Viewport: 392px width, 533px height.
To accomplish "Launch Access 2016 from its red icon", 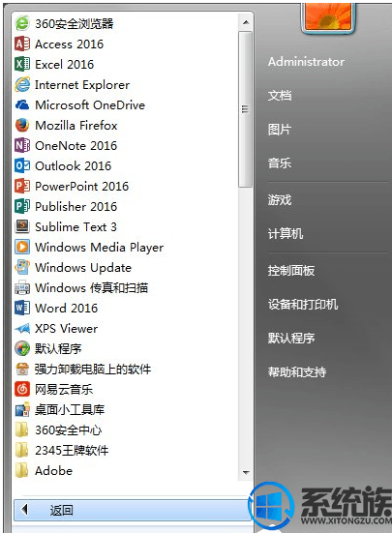I will [22, 44].
